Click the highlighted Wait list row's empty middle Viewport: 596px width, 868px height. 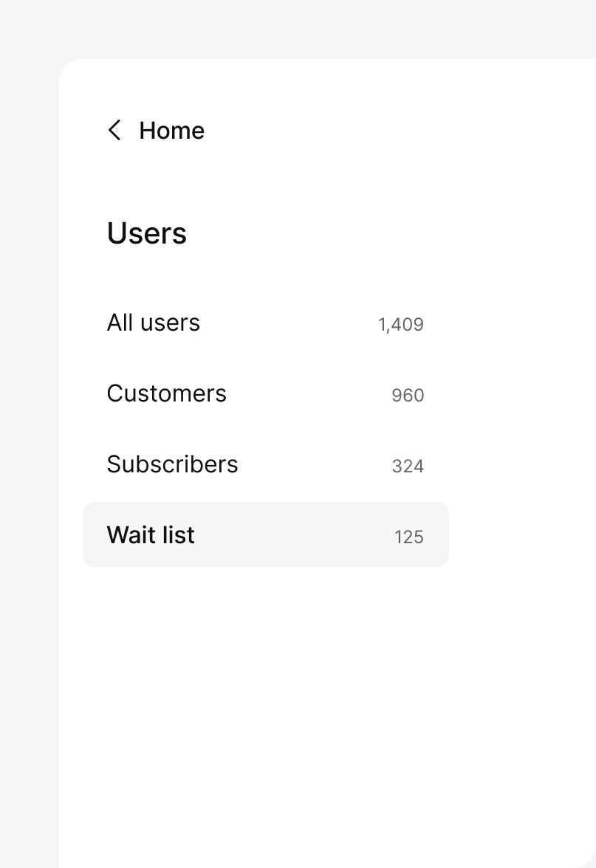[295, 535]
